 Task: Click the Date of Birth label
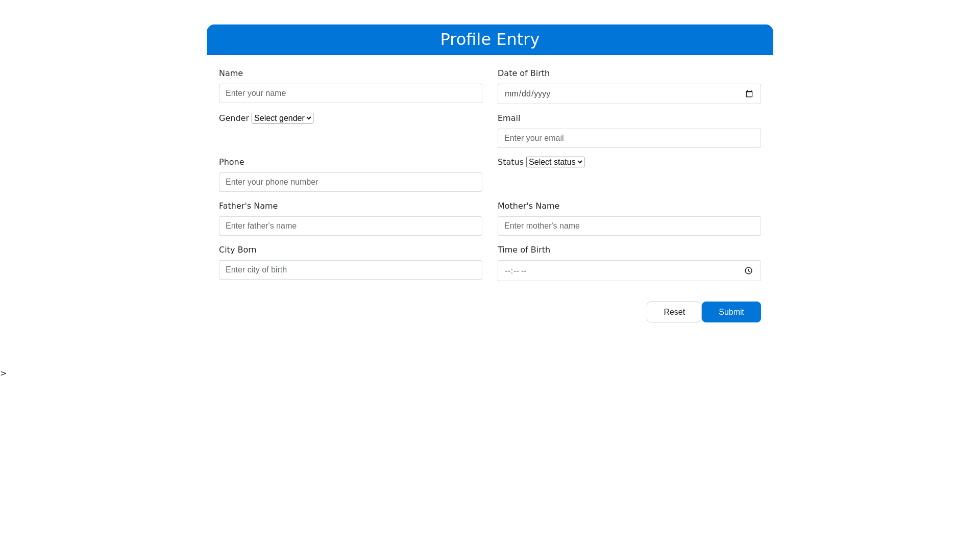[x=523, y=73]
